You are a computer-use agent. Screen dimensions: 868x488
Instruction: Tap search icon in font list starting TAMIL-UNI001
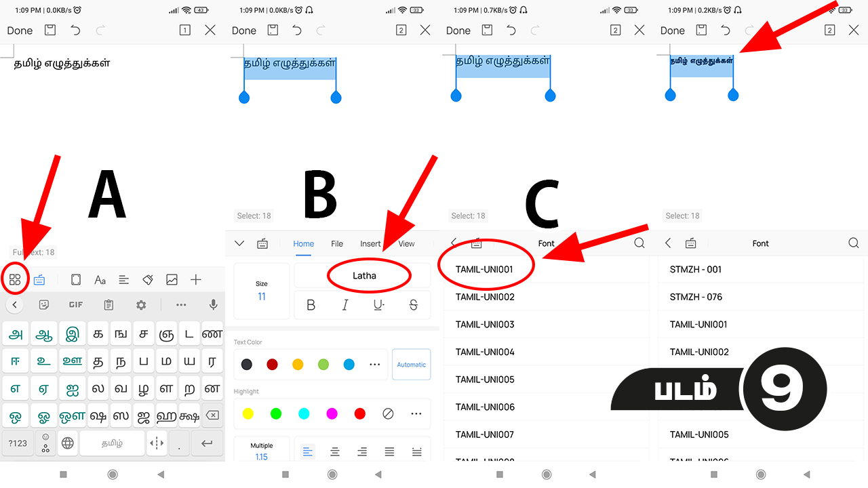639,243
